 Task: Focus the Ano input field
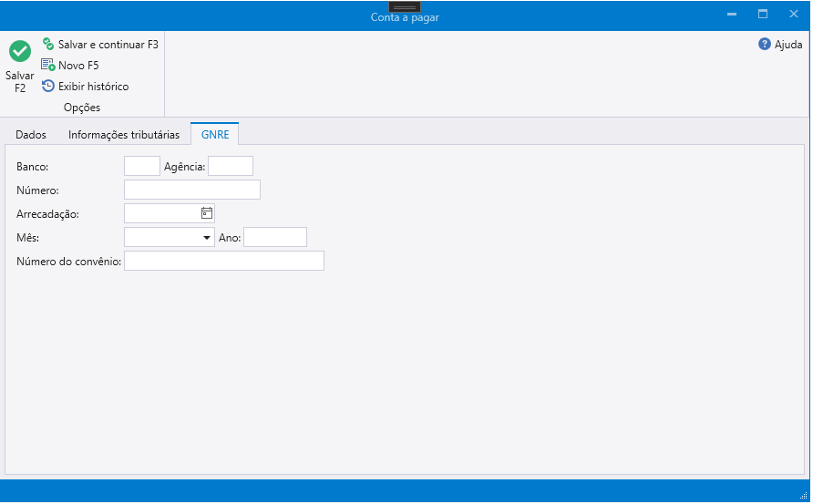(275, 238)
